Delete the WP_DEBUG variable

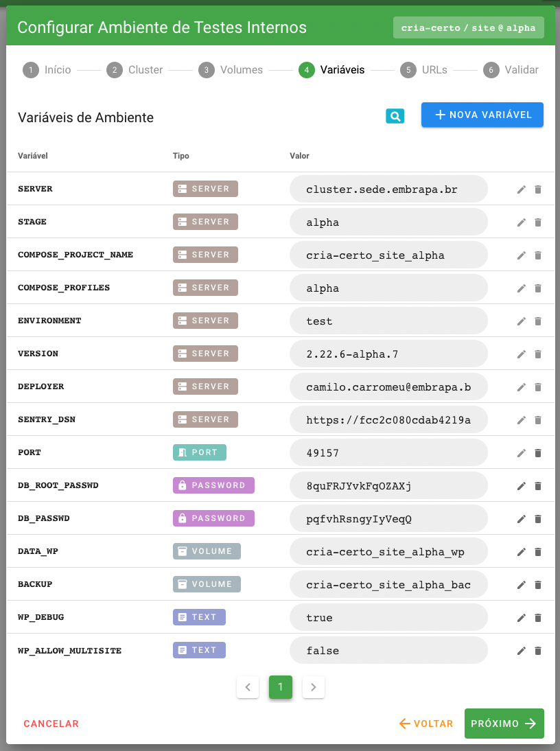click(538, 618)
